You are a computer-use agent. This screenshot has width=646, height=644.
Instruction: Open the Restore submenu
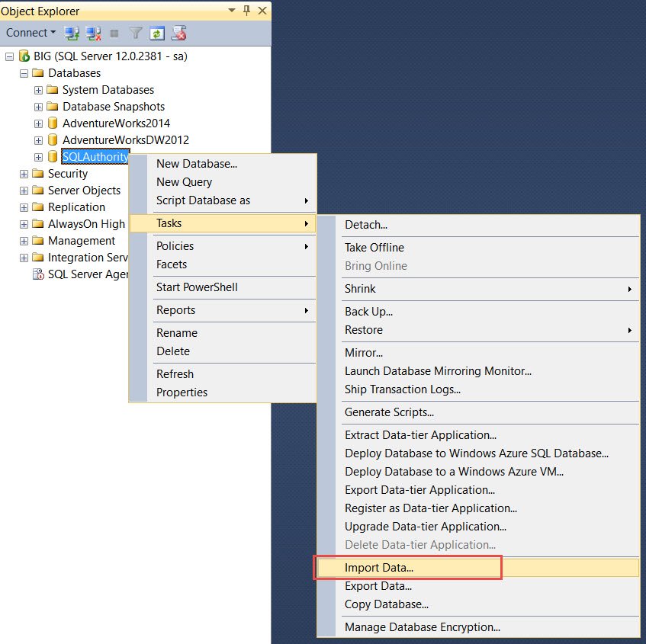coord(478,330)
